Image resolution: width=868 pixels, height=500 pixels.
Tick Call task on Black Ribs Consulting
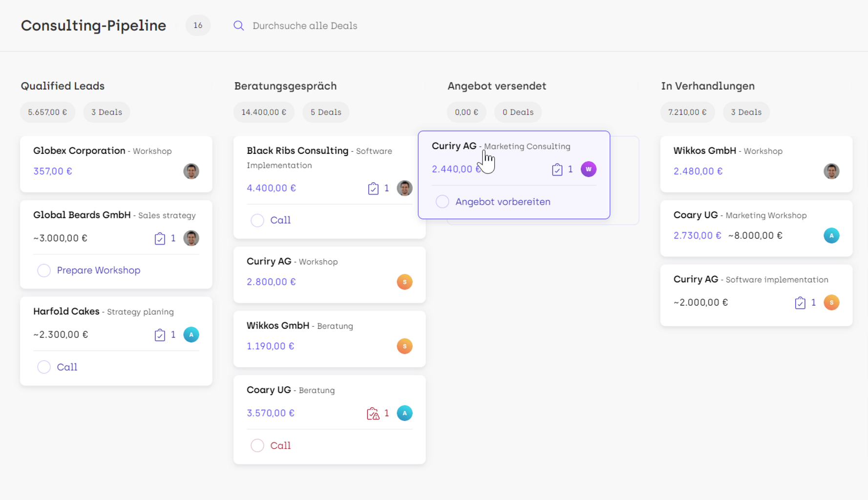click(x=257, y=220)
